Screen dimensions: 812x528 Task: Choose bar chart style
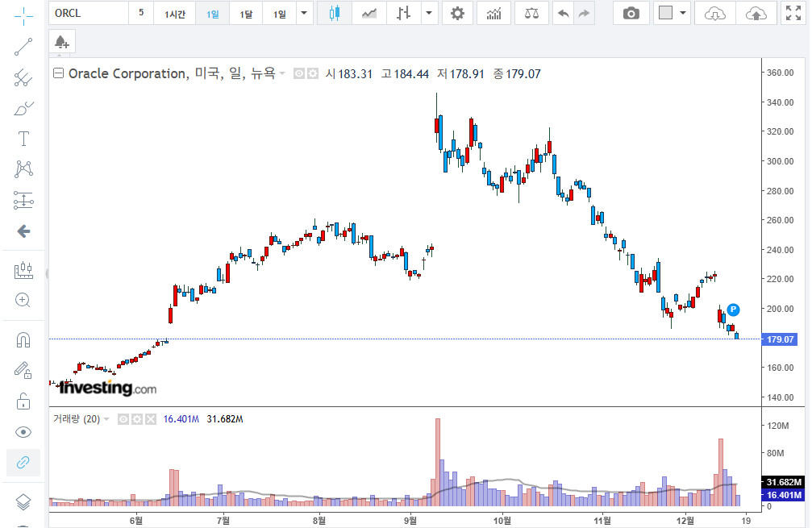click(403, 13)
